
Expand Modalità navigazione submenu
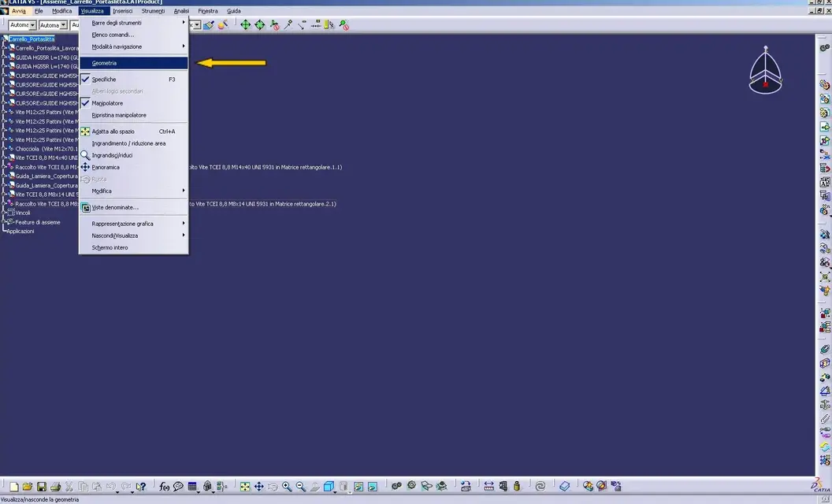pos(133,46)
